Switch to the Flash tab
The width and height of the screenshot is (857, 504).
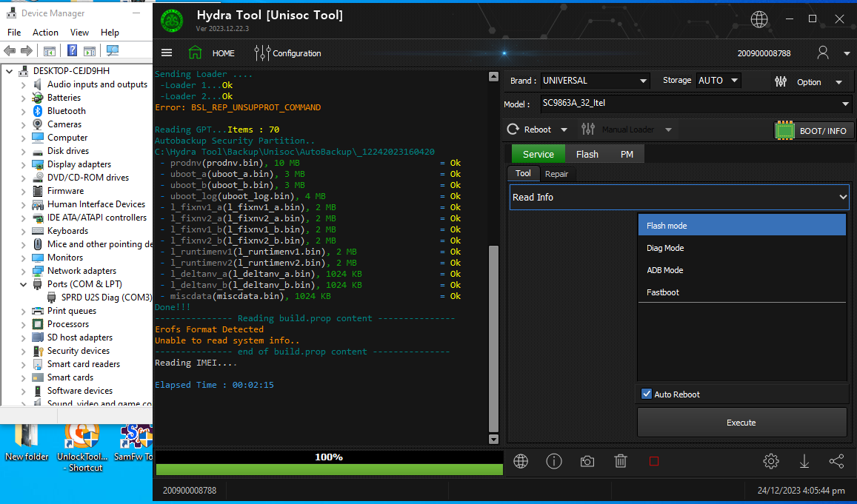[x=587, y=154]
